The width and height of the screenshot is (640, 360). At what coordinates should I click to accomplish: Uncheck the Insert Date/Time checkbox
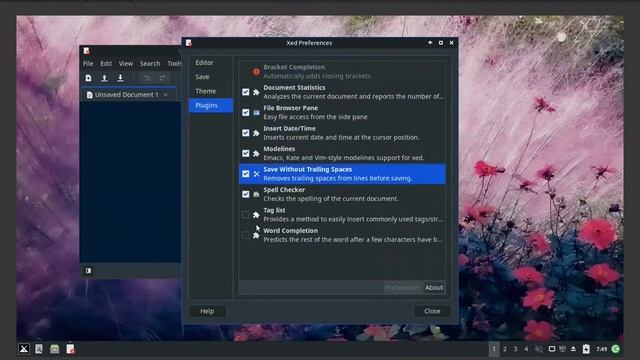(245, 133)
